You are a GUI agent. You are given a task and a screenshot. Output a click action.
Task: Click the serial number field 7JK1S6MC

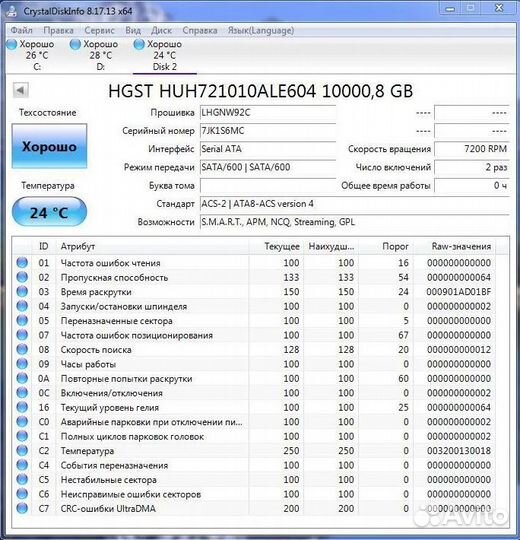point(268,131)
